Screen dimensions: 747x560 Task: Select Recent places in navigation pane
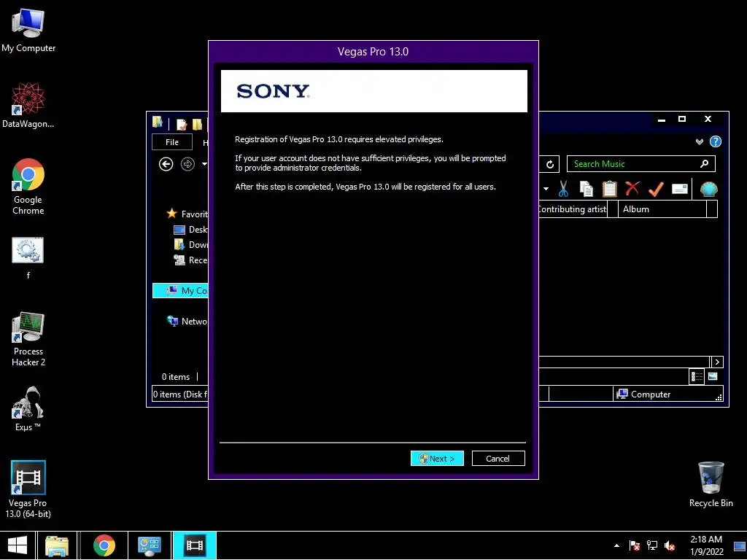coord(190,260)
